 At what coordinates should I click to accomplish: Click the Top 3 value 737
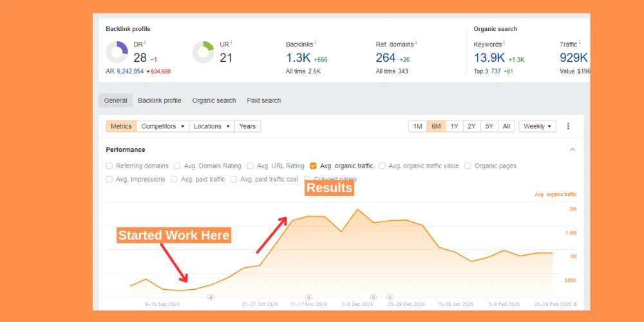tap(496, 71)
